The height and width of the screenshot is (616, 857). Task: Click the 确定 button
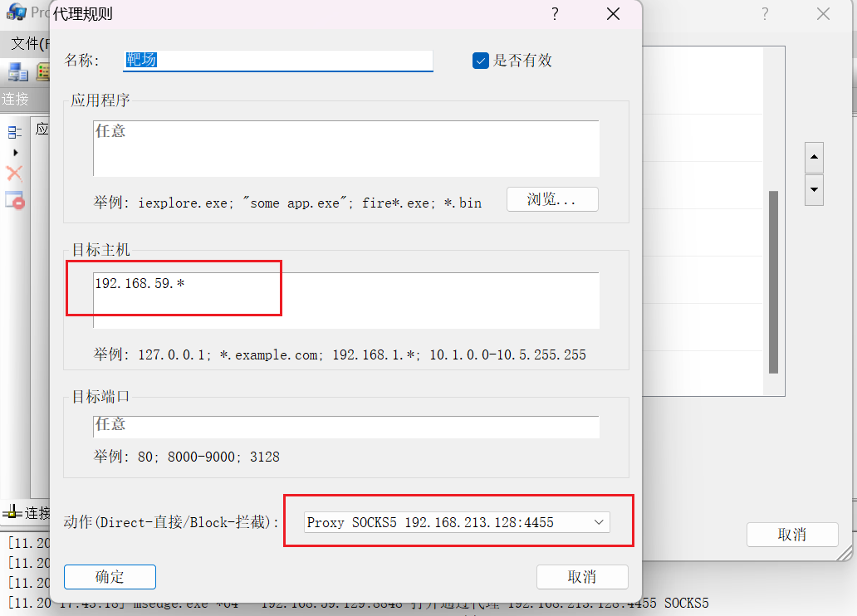110,577
